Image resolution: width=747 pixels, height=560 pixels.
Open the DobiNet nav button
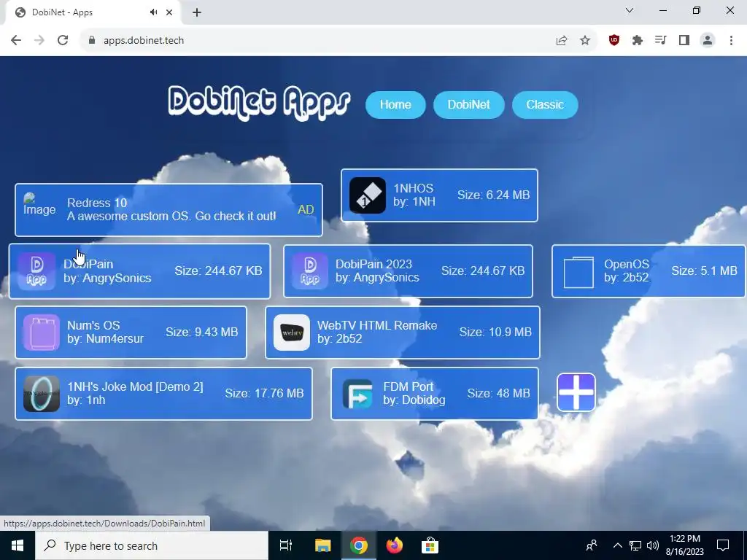click(469, 105)
